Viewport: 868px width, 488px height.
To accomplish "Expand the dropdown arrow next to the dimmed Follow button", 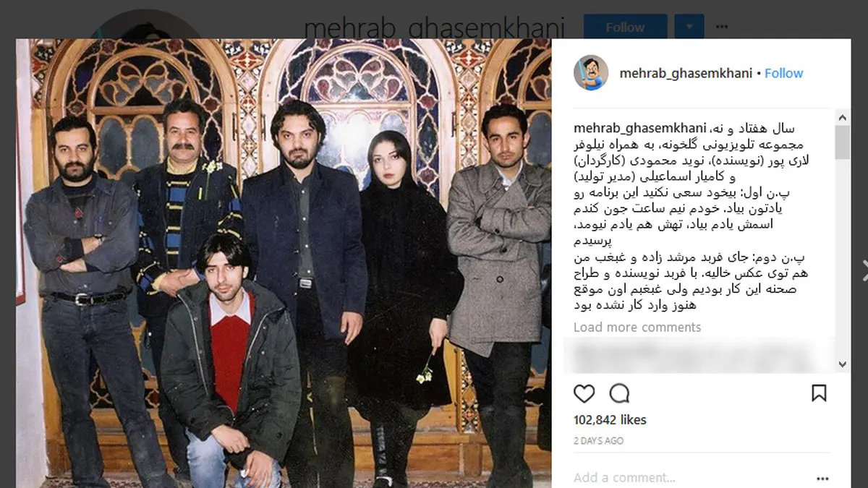I will point(689,27).
